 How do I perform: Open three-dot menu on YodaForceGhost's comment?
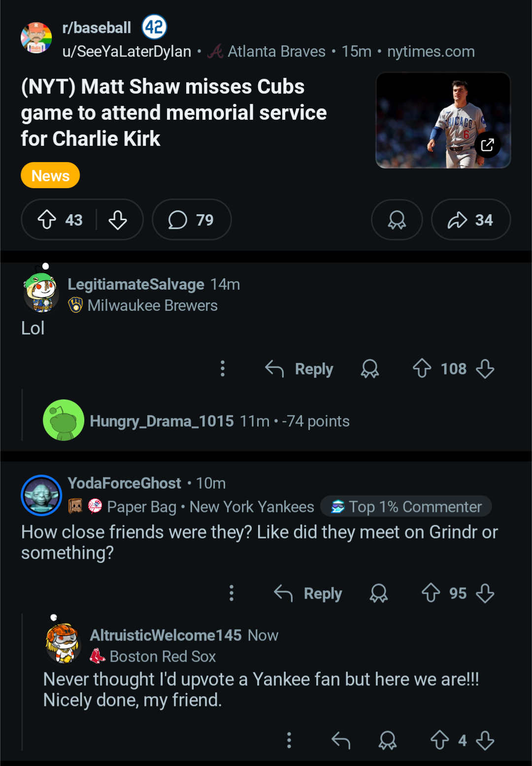(232, 593)
